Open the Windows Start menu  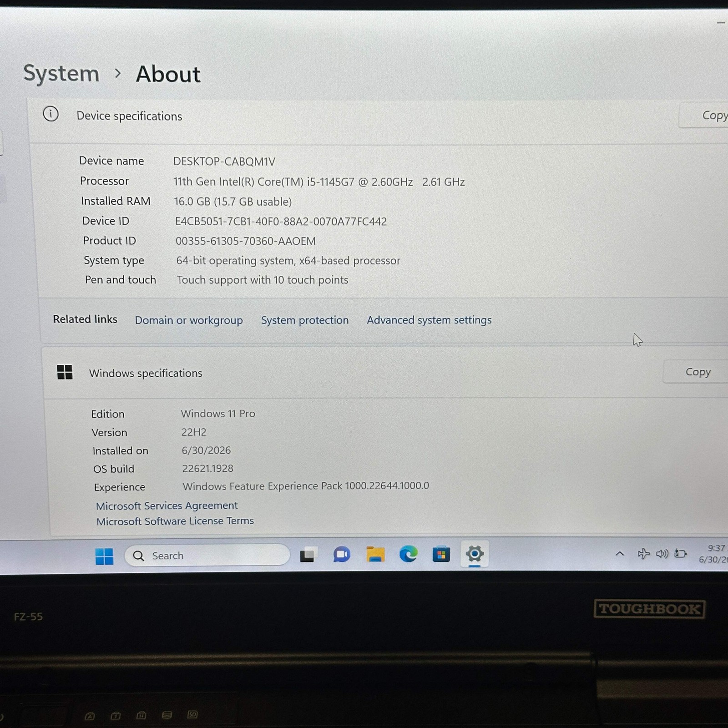point(104,556)
